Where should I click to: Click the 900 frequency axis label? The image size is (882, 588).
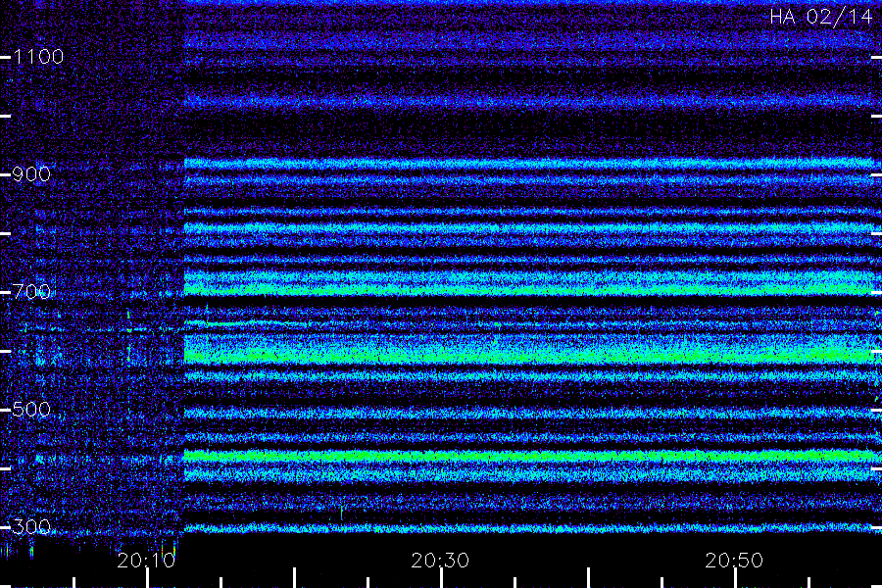click(31, 174)
